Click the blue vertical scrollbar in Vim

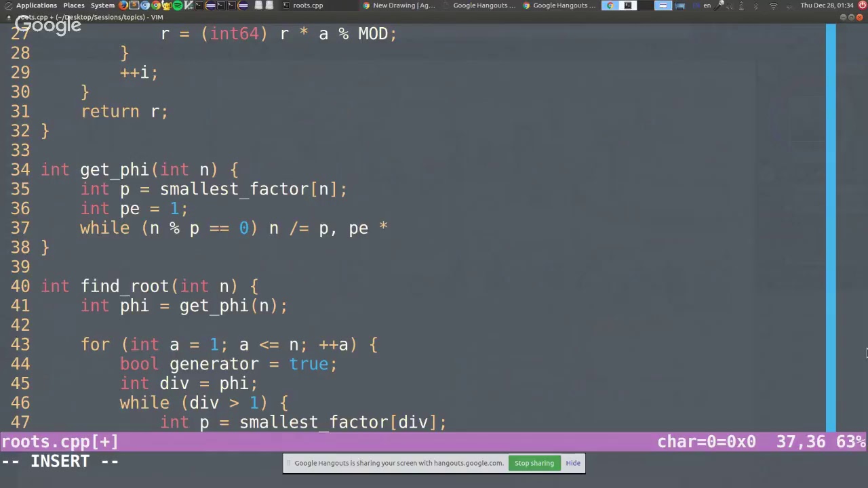point(831,224)
